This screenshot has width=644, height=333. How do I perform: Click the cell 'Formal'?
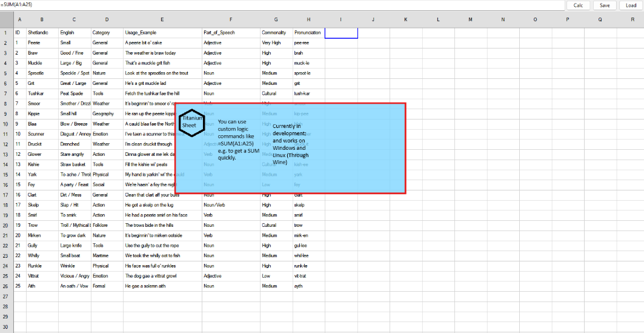click(x=107, y=286)
